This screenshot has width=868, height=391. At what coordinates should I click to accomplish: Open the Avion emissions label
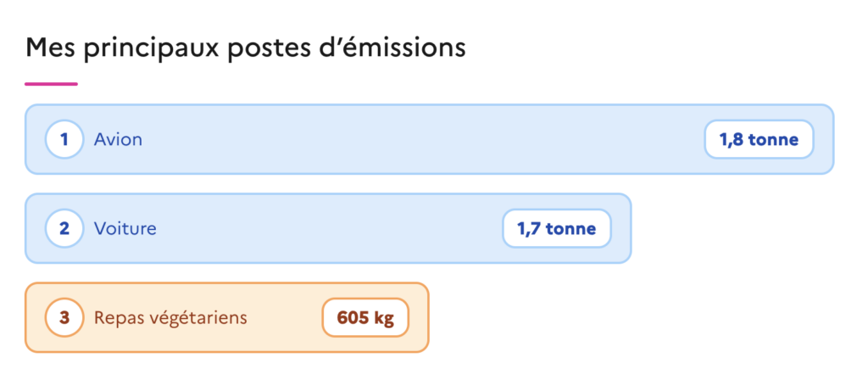[118, 140]
